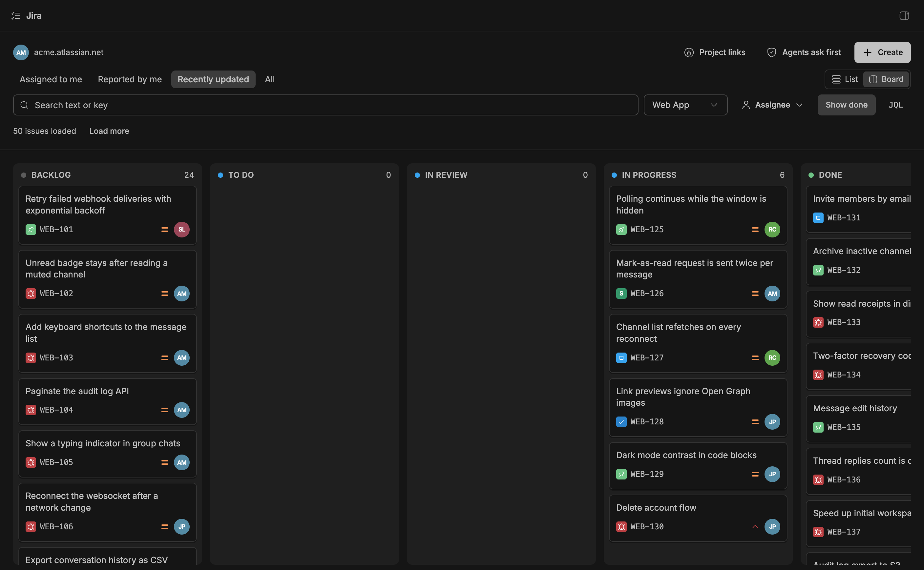Click the story icon on WEB-135
The image size is (924, 570).
coord(818,427)
